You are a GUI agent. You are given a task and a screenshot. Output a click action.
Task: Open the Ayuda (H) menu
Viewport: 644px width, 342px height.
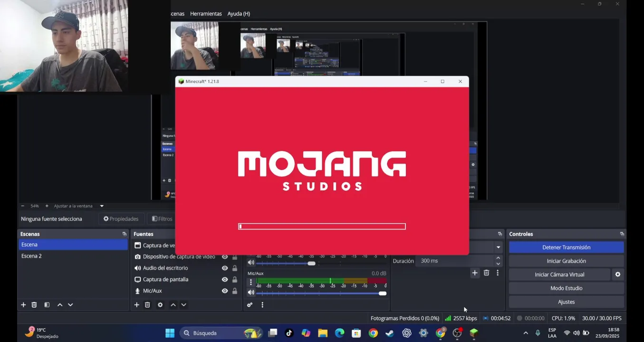(239, 14)
